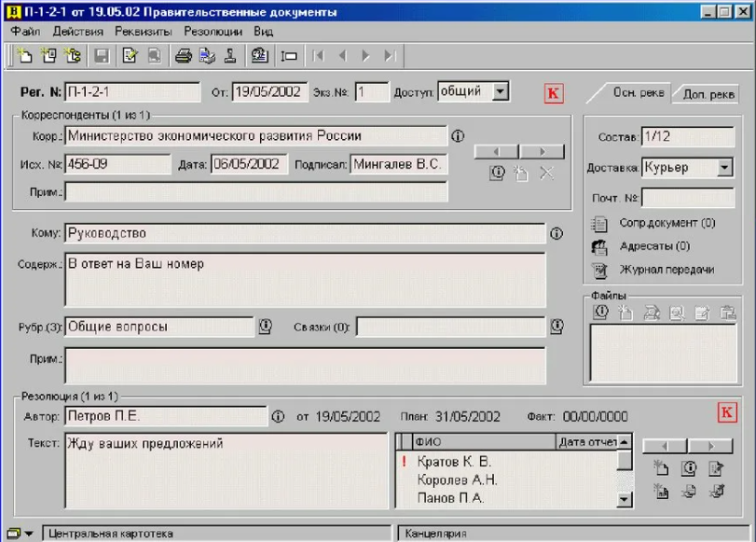
Task: Click the info icon next to Корр. field
Action: coord(458,136)
